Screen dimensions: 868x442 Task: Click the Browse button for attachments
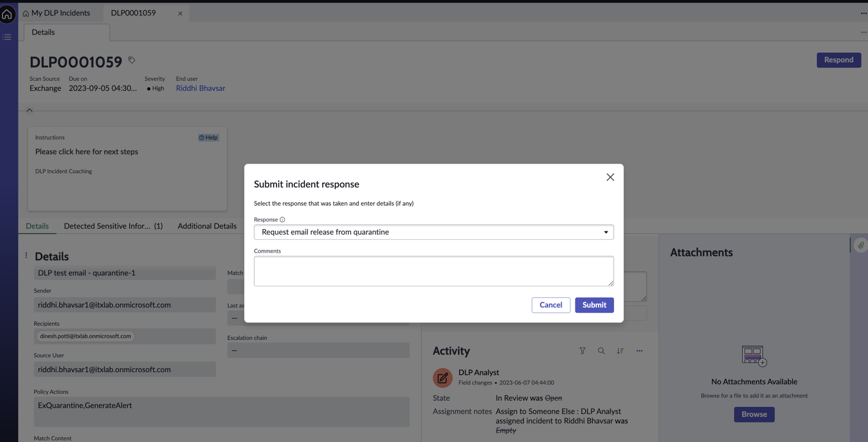point(754,414)
